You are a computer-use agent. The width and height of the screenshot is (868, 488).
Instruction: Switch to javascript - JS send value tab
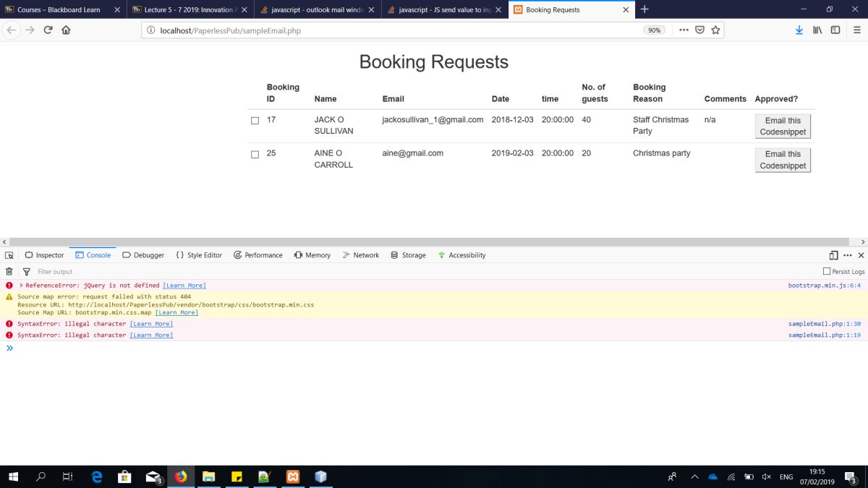click(445, 10)
